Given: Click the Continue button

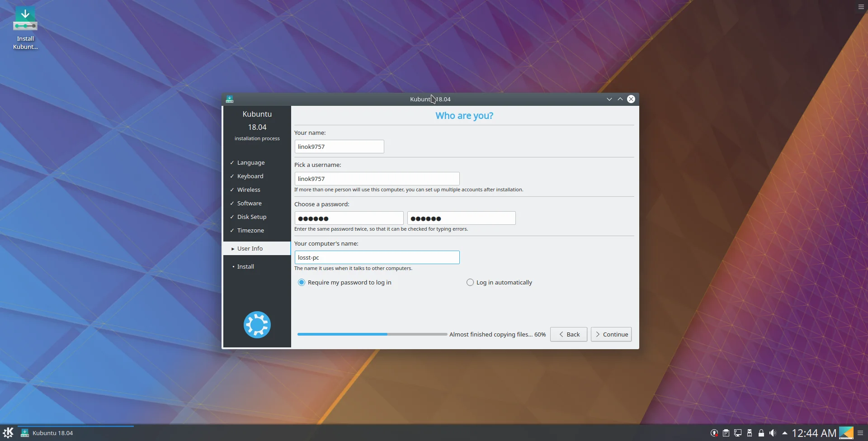Looking at the screenshot, I should (611, 334).
